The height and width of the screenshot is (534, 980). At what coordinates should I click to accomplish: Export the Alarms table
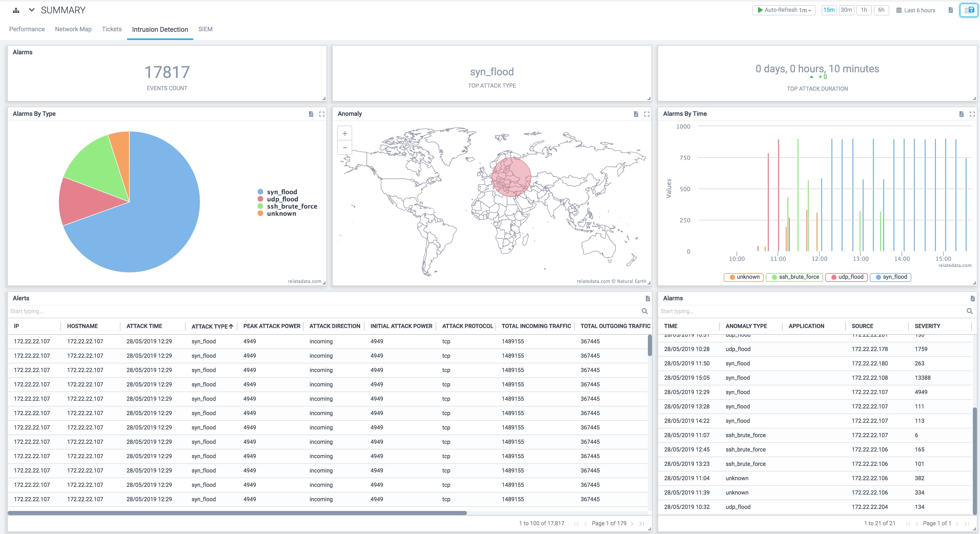[972, 299]
